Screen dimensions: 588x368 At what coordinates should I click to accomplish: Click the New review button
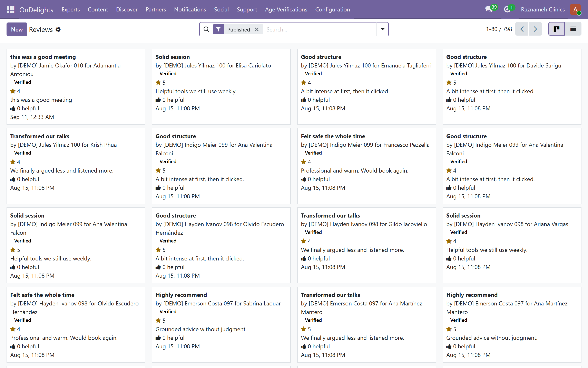point(17,29)
